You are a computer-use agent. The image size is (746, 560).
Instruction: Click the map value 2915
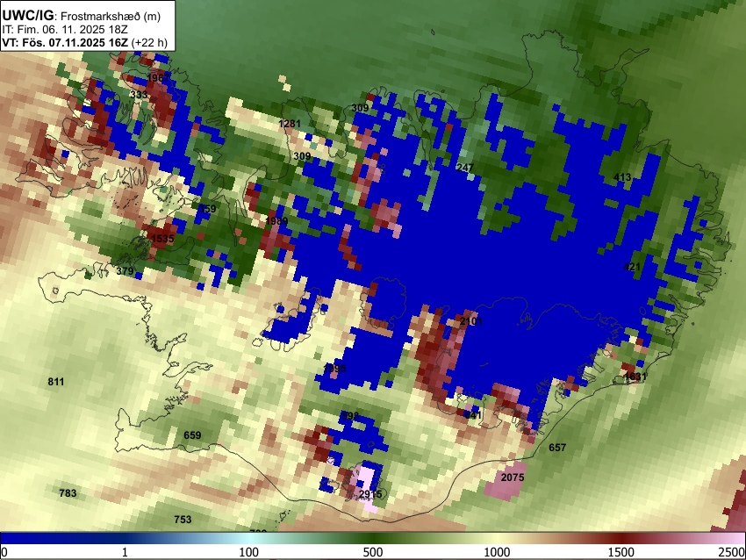370,494
